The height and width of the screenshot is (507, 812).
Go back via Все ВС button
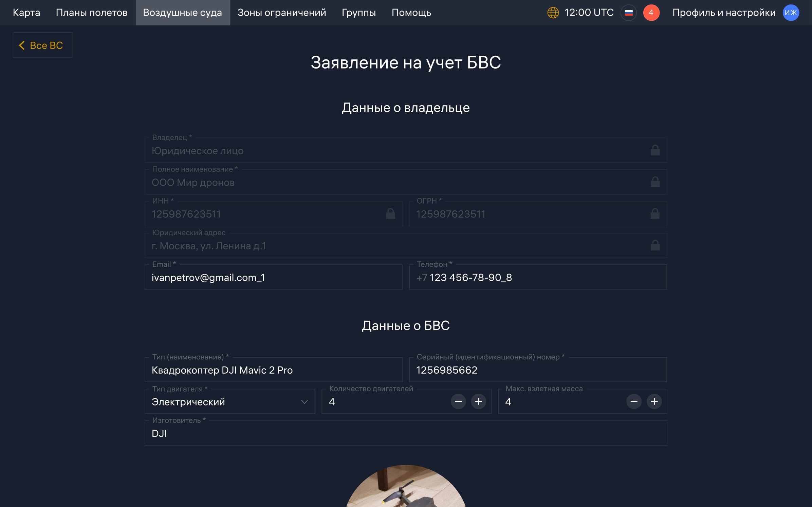pyautogui.click(x=42, y=45)
